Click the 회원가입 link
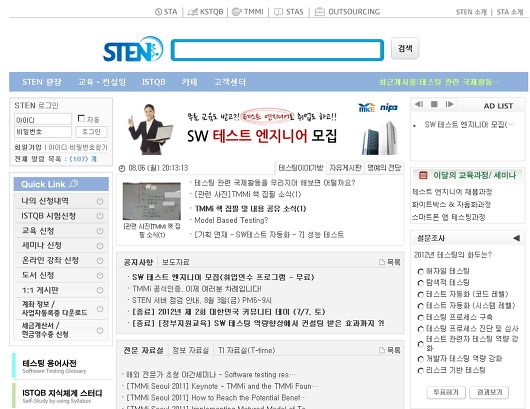 point(28,147)
